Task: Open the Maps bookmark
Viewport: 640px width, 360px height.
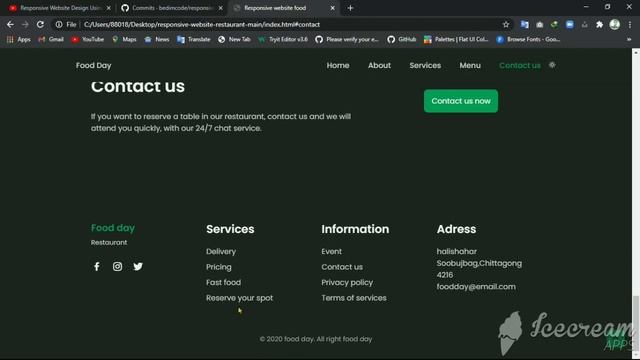Action: (x=124, y=39)
